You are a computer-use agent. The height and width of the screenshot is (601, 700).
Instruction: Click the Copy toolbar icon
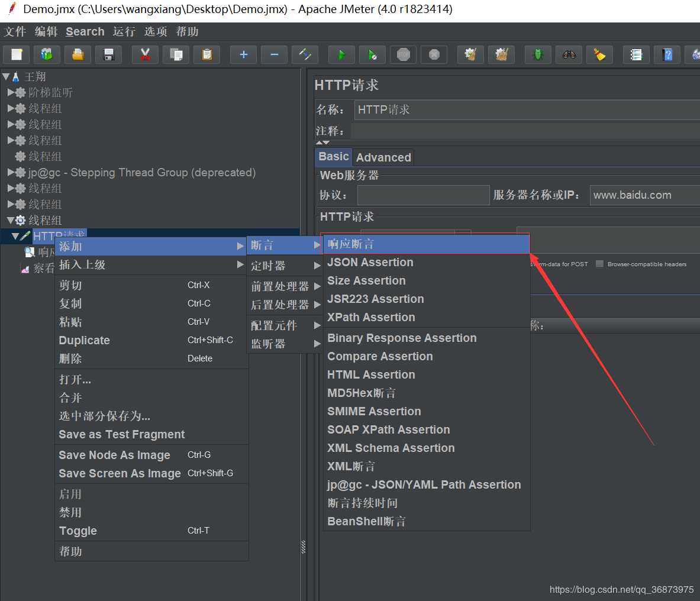[176, 55]
